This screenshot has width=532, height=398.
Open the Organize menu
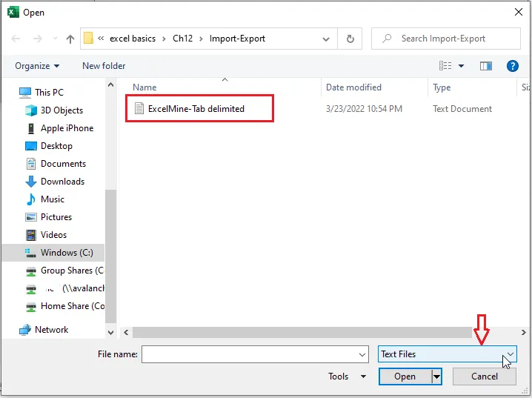pos(37,66)
